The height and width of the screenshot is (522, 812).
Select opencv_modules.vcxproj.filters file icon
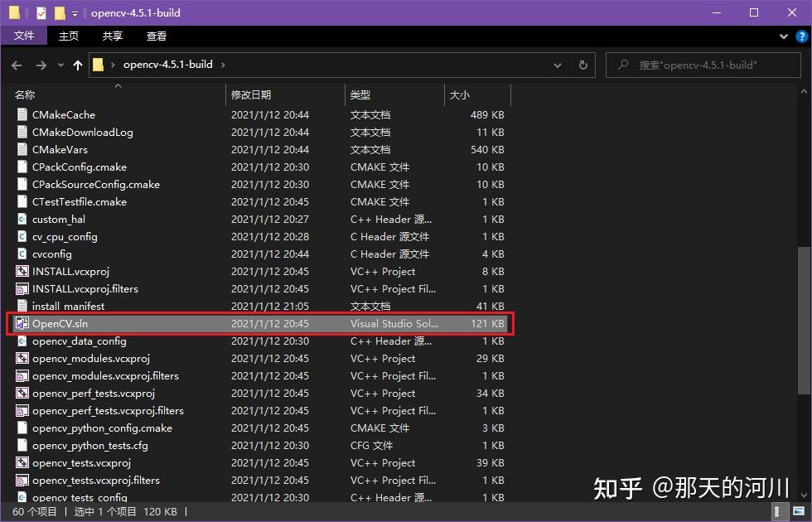pyautogui.click(x=21, y=375)
